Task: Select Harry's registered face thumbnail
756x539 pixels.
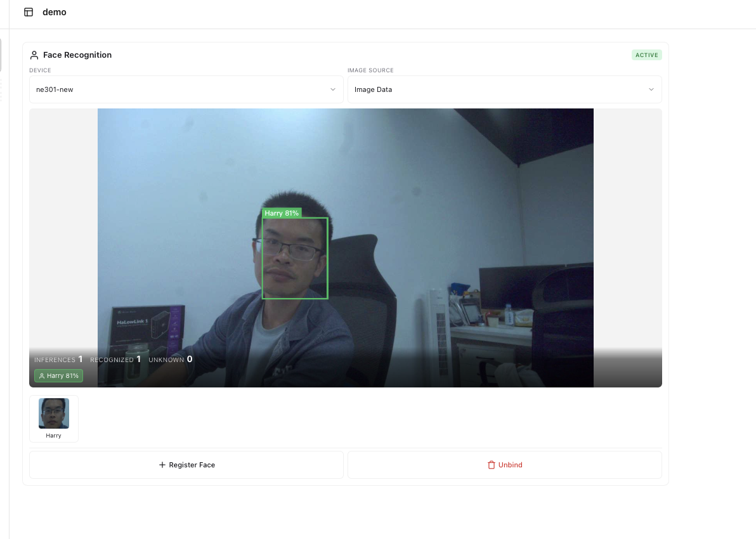Action: pos(54,413)
